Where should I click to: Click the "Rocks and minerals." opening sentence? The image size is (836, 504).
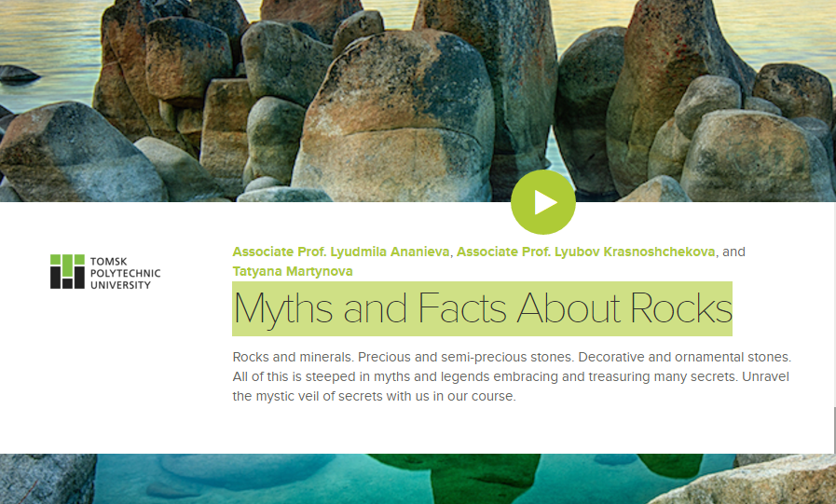292,358
